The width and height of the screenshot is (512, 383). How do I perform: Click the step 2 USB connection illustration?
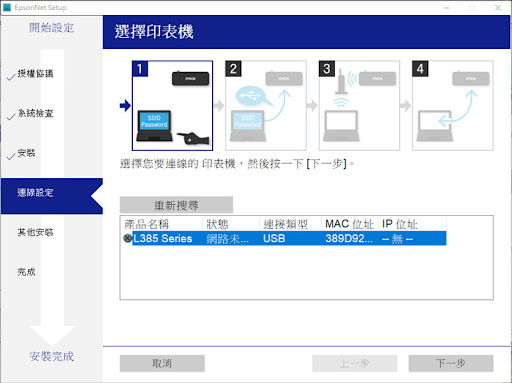(266, 106)
